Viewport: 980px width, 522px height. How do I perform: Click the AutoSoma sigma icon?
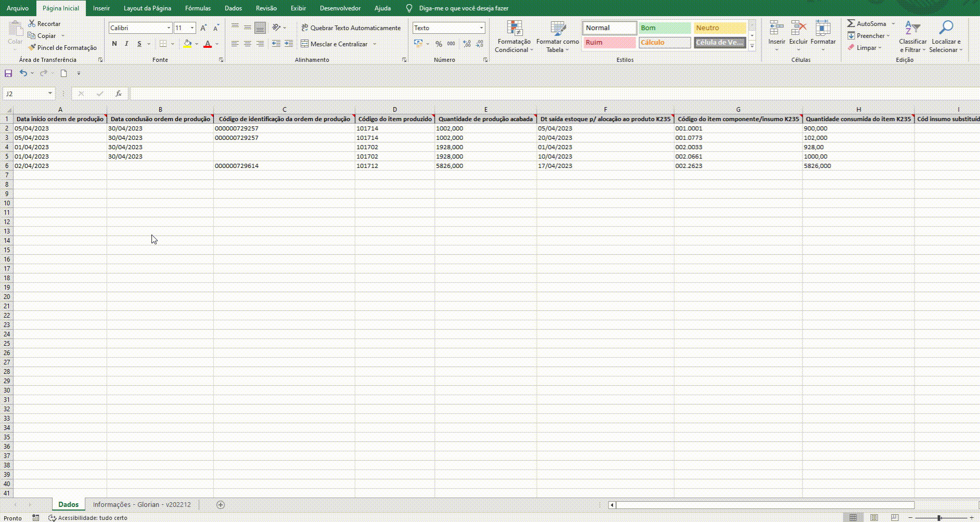[x=851, y=23]
